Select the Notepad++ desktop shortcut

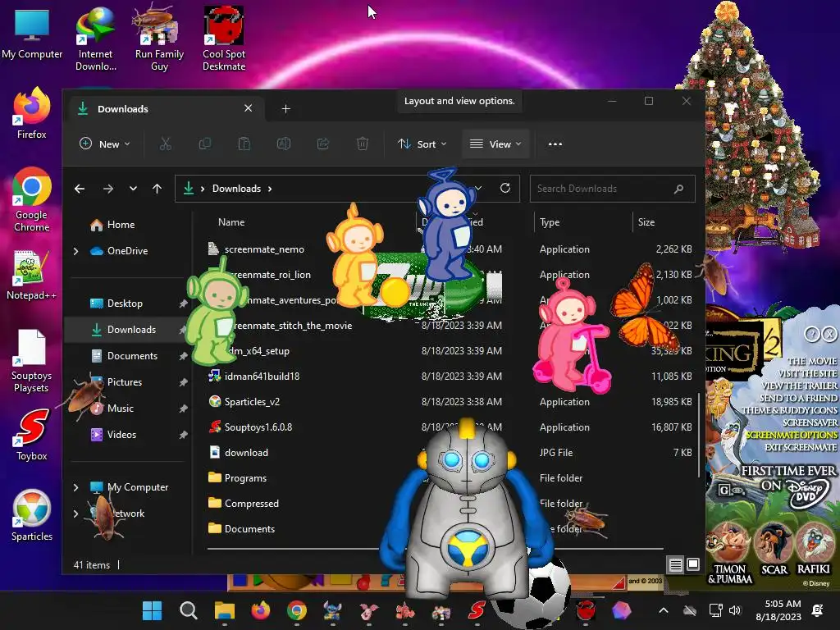click(32, 275)
